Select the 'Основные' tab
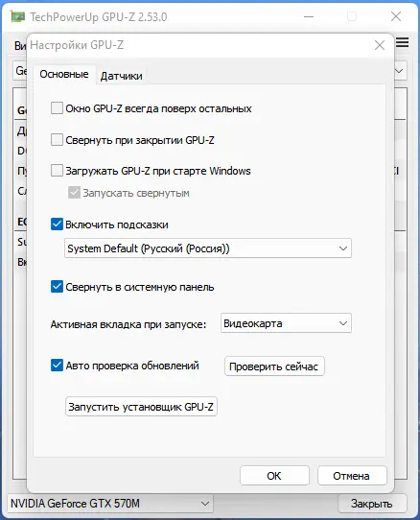The height and width of the screenshot is (520, 420). (64, 74)
